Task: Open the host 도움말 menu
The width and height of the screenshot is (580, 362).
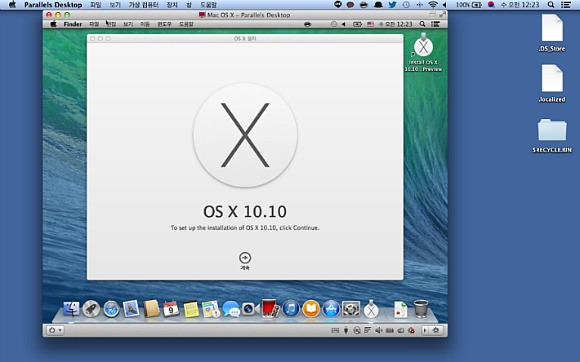Action: pyautogui.click(x=208, y=5)
